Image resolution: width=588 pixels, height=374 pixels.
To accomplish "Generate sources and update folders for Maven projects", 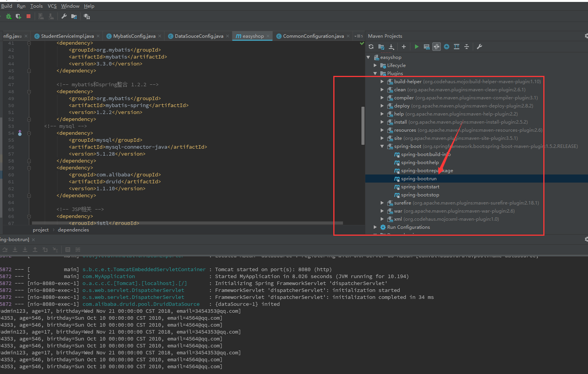I will [x=381, y=47].
